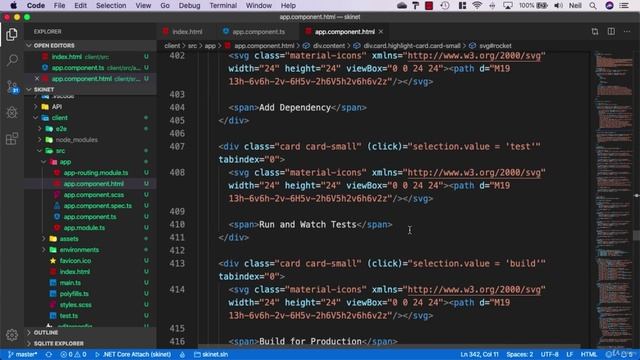
Task: Expand the node_modules folder
Action: point(40,140)
